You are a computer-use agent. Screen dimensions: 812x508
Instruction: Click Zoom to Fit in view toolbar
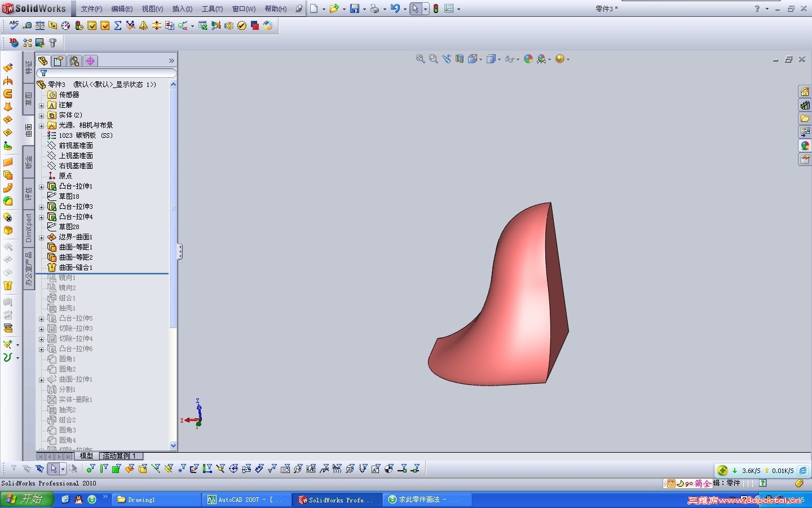coord(420,59)
